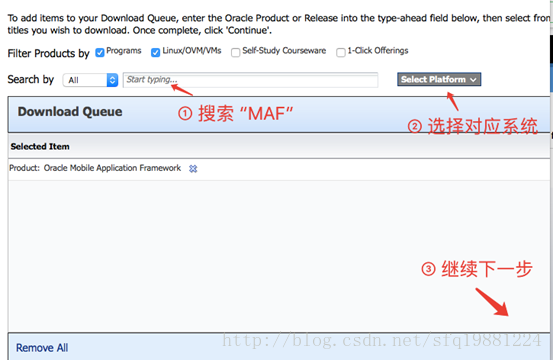This screenshot has height=360, width=553.
Task: Uncheck the Programs filter checkbox
Action: click(x=100, y=53)
